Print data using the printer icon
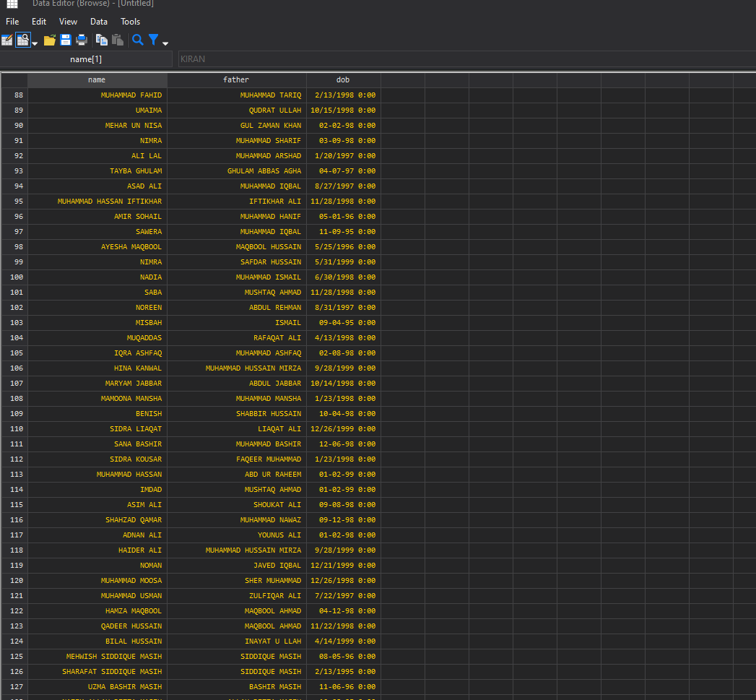This screenshot has height=700, width=756. click(x=82, y=40)
